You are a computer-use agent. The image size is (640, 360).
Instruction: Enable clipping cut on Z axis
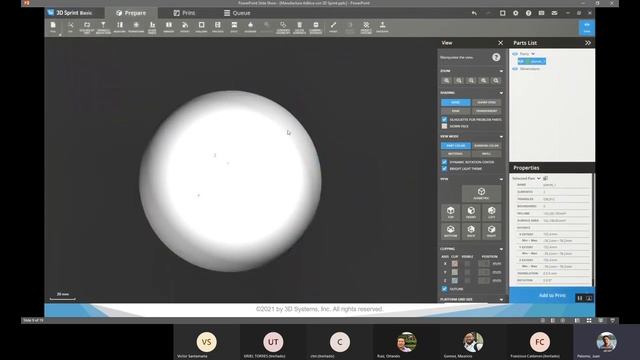pos(455,281)
